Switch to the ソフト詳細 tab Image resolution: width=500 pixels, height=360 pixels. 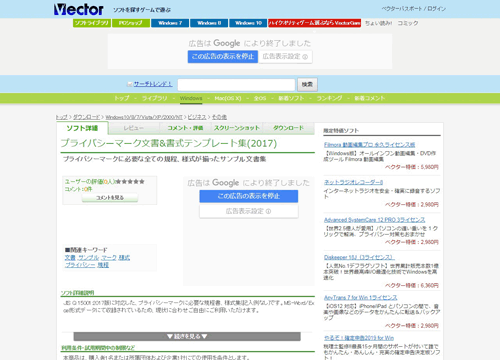pos(82,128)
